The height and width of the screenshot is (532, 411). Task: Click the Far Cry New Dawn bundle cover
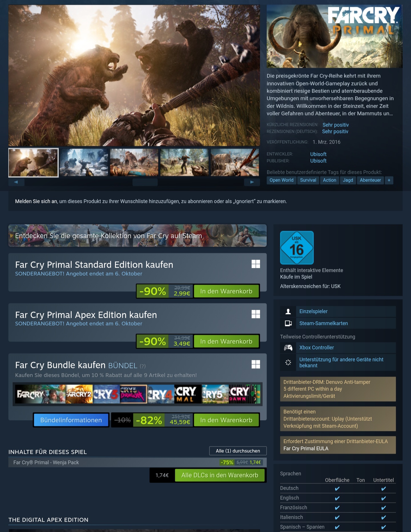(242, 394)
